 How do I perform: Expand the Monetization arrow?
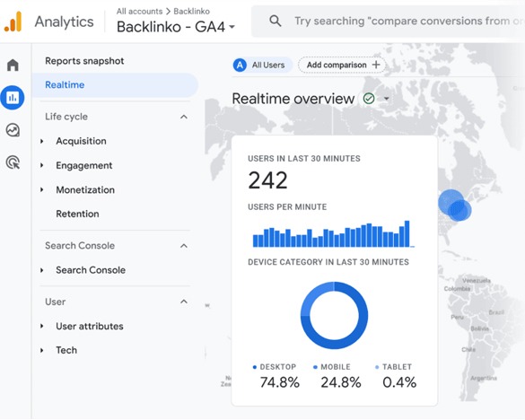[x=42, y=190]
